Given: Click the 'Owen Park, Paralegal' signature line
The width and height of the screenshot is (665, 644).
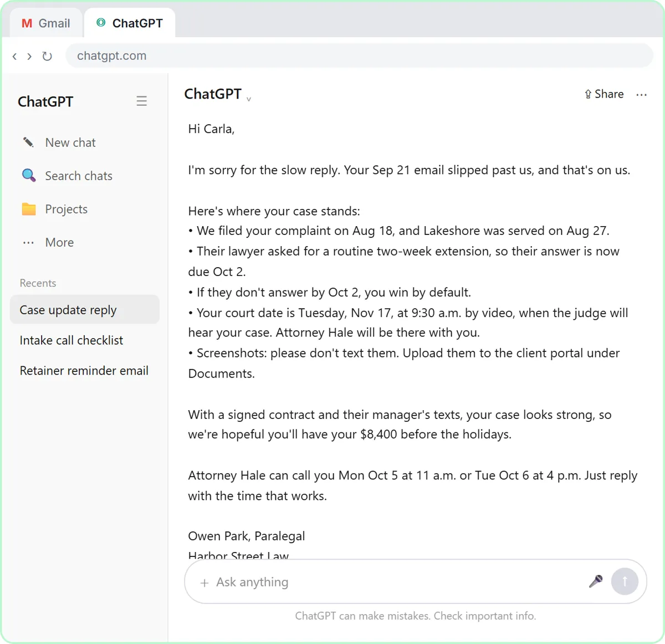Looking at the screenshot, I should [247, 536].
